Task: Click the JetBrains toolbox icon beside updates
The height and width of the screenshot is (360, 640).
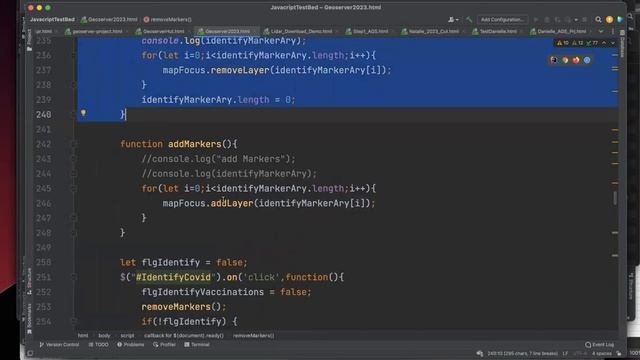Action: point(620,19)
